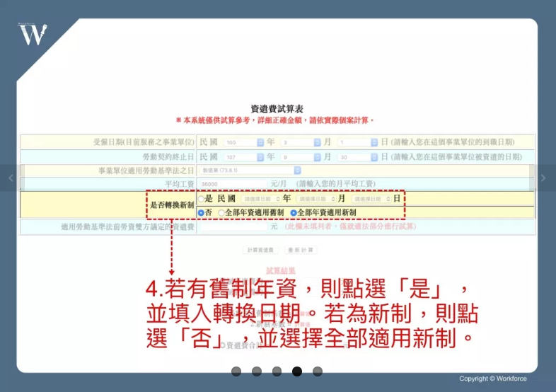The width and height of the screenshot is (556, 392).
Task: Select the fourth active slide dot
Action: coord(297,371)
